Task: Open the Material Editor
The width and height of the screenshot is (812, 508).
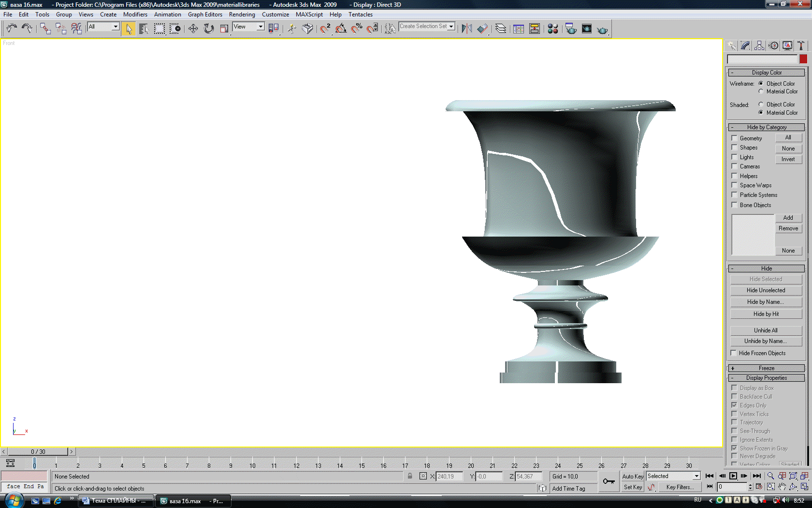Action: 553,29
